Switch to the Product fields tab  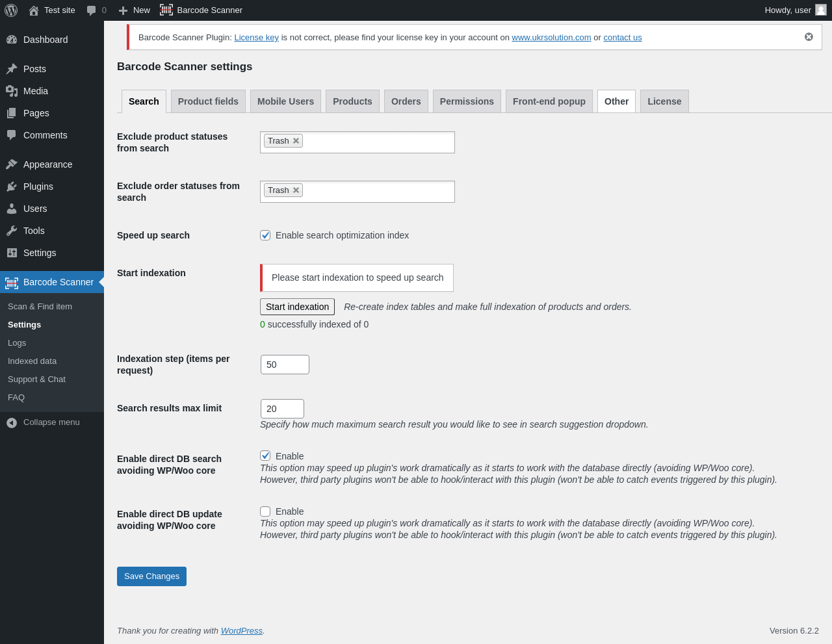(x=208, y=101)
